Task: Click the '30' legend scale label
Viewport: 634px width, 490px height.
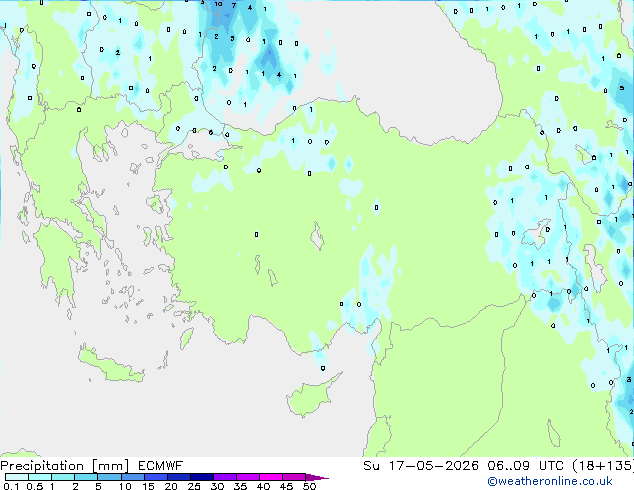Action: tap(217, 486)
